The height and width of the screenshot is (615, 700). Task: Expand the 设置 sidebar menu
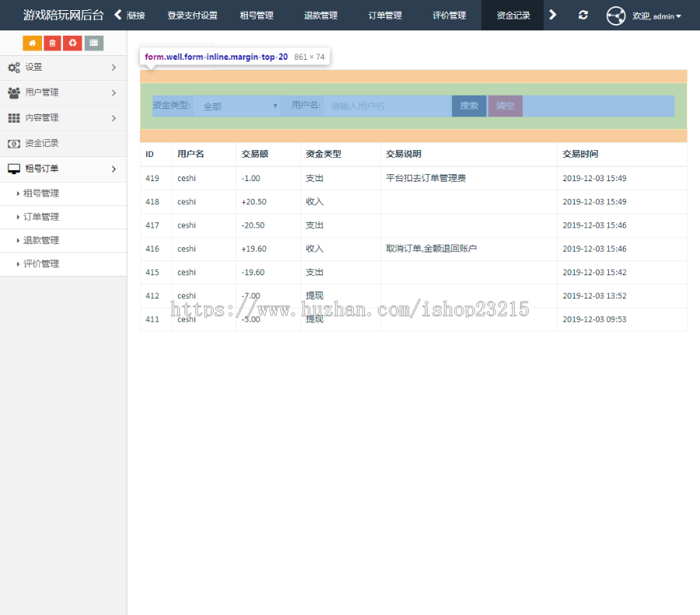click(x=63, y=68)
